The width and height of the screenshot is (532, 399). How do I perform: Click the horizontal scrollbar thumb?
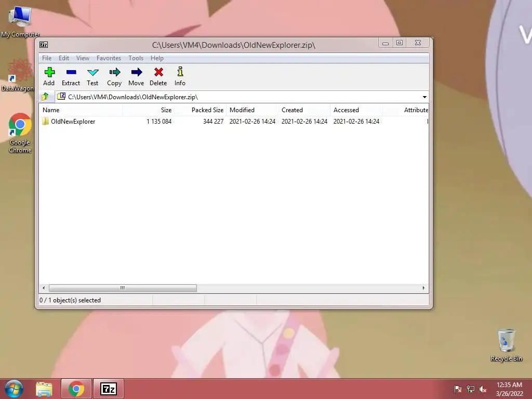pos(123,288)
